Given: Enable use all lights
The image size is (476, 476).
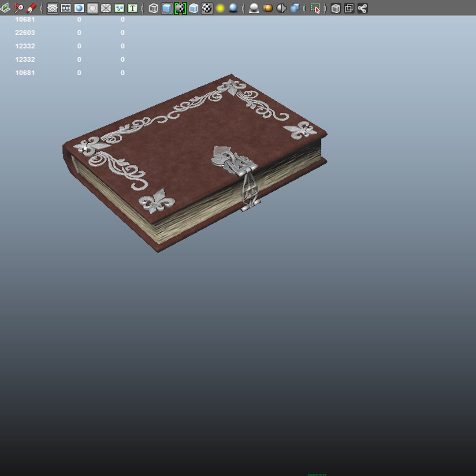Looking at the screenshot, I should pos(220,8).
